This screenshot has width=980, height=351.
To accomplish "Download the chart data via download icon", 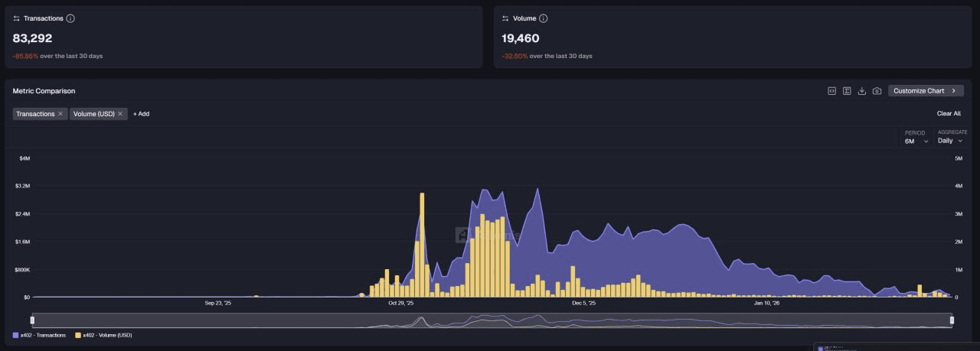I will 862,91.
